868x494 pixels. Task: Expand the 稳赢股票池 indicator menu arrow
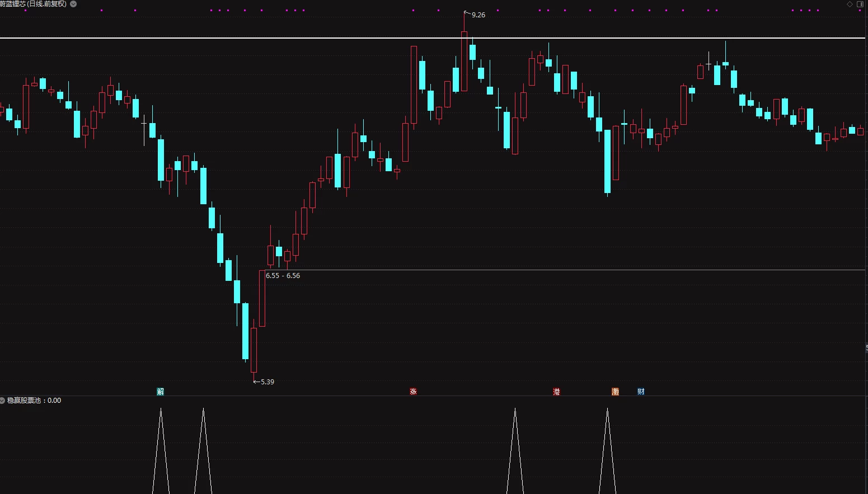pos(2,401)
